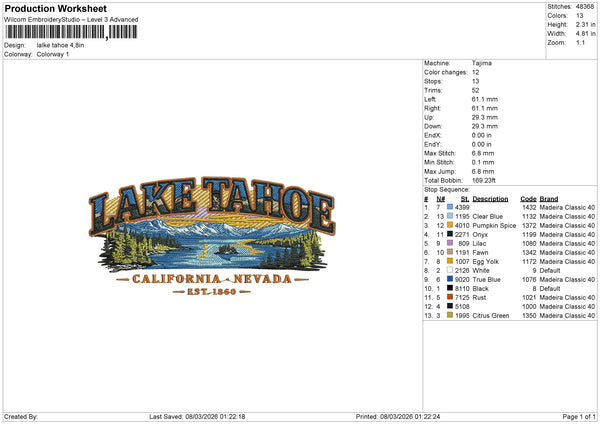Click the Stitches count value 48368
600x424 pixels.
click(x=586, y=8)
